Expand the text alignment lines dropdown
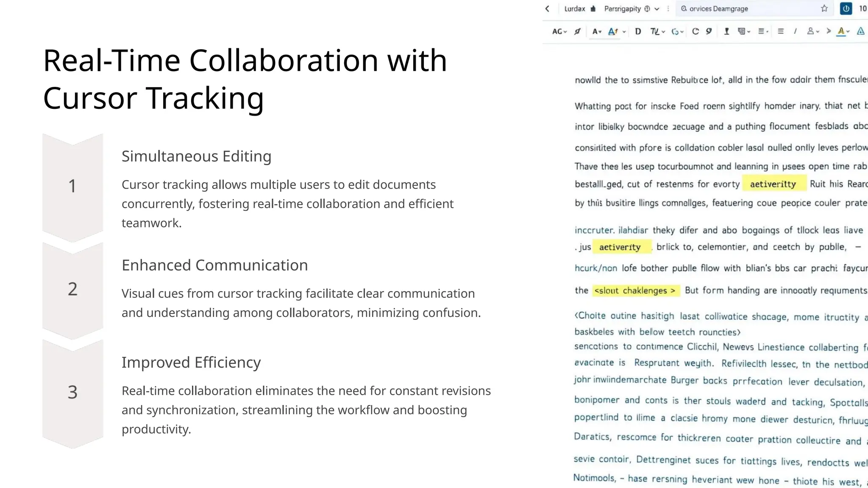This screenshot has height=488, width=868. click(x=763, y=31)
